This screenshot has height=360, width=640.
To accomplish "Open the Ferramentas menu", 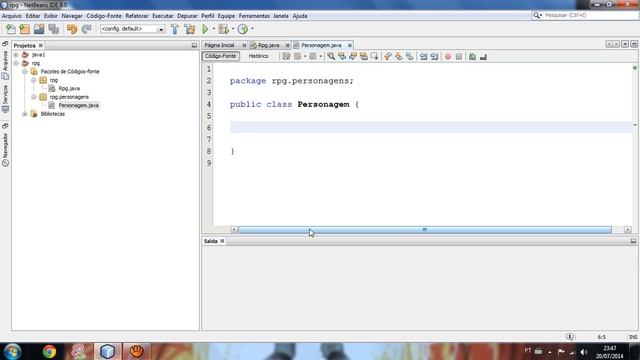I will click(x=254, y=16).
